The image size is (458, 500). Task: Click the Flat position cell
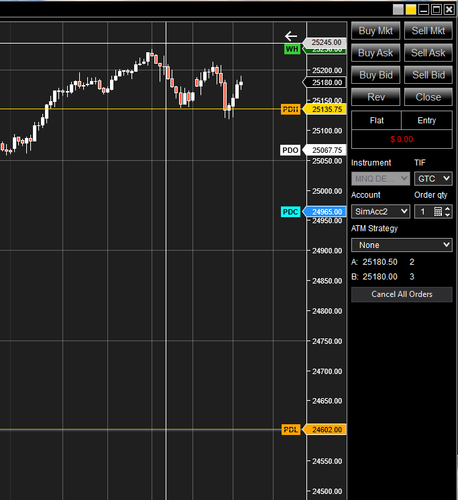tap(376, 120)
